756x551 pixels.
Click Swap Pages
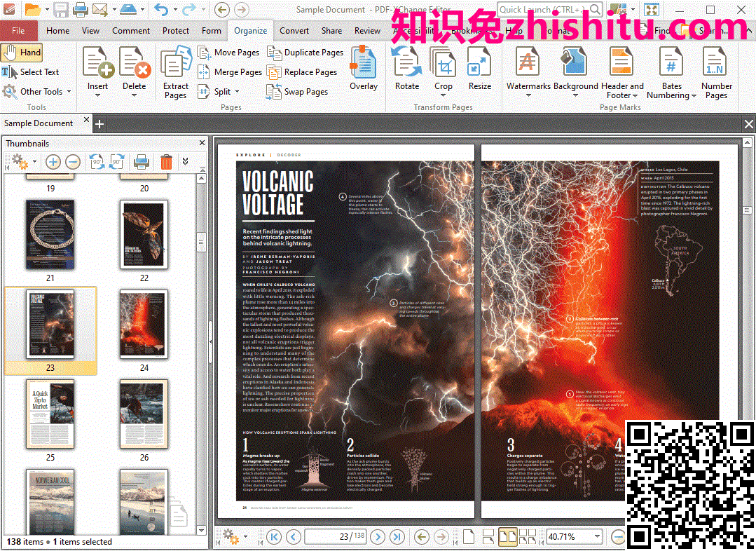[x=298, y=92]
